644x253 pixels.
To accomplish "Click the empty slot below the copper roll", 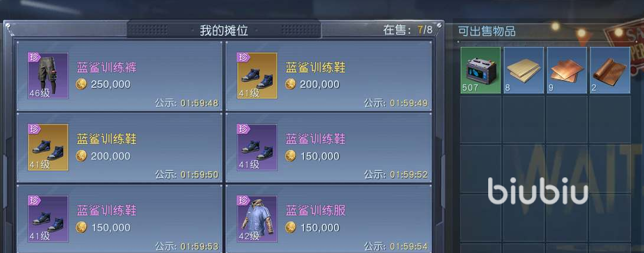I will click(x=610, y=119).
